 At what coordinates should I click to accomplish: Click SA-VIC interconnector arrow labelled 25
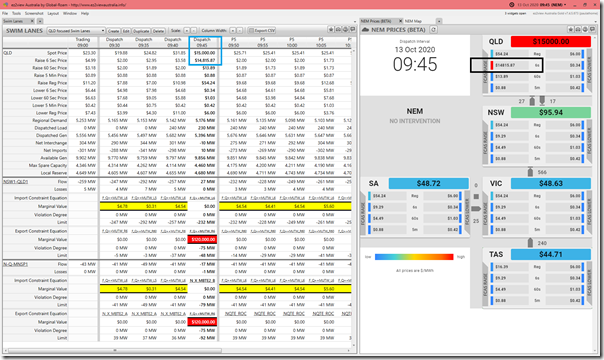[x=476, y=209]
